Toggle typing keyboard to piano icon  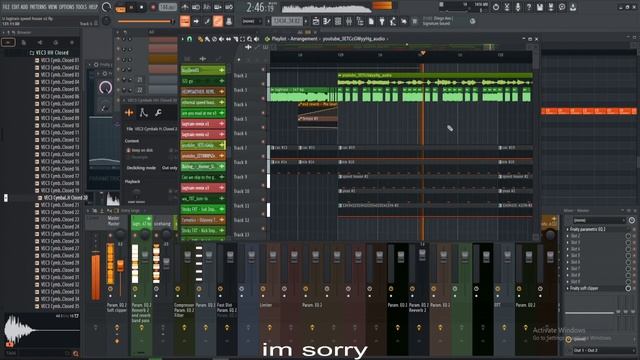[x=185, y=21]
